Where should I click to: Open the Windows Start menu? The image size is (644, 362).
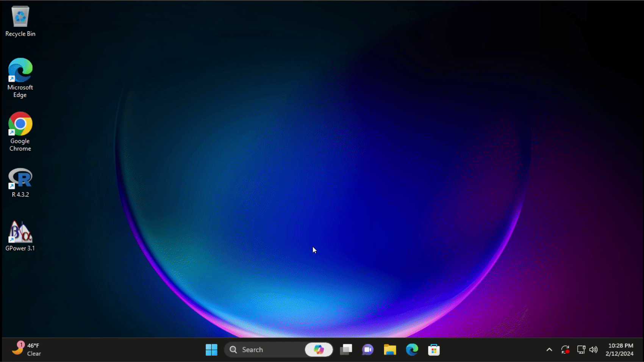click(x=211, y=349)
